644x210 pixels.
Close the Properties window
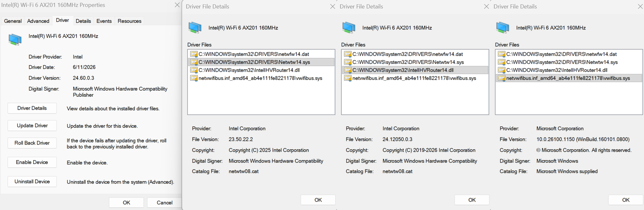(x=177, y=5)
